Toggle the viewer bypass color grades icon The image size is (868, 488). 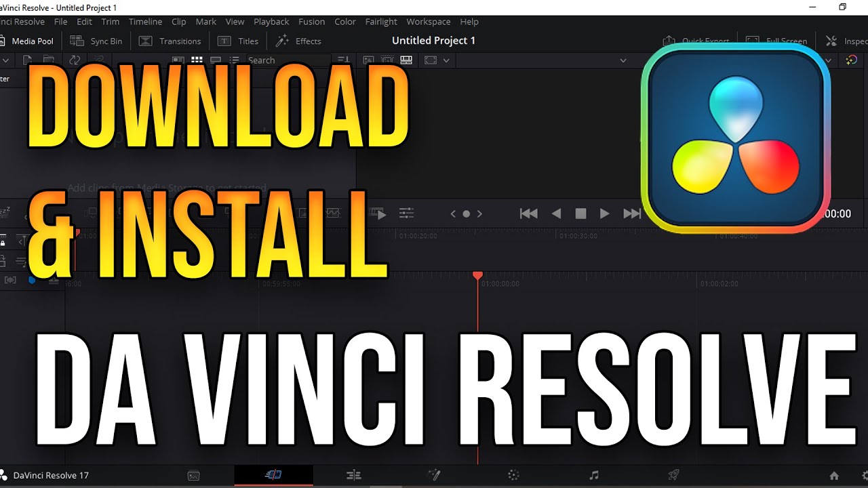point(852,60)
